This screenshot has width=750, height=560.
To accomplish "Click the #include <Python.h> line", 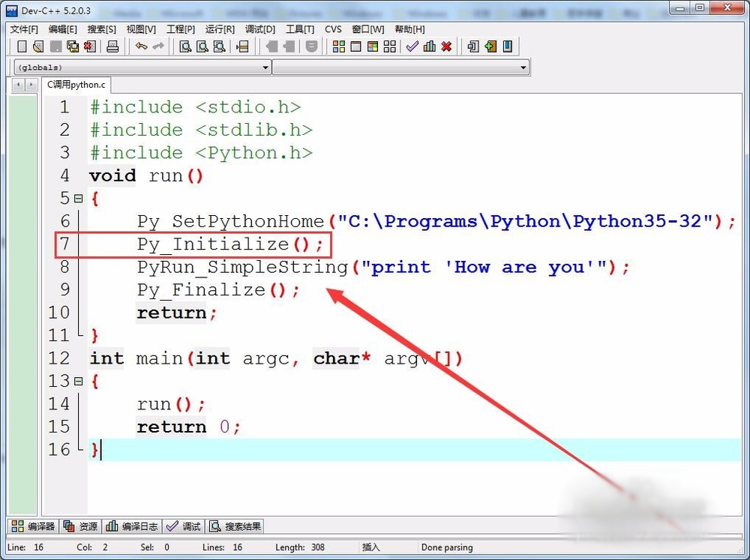I will click(201, 152).
